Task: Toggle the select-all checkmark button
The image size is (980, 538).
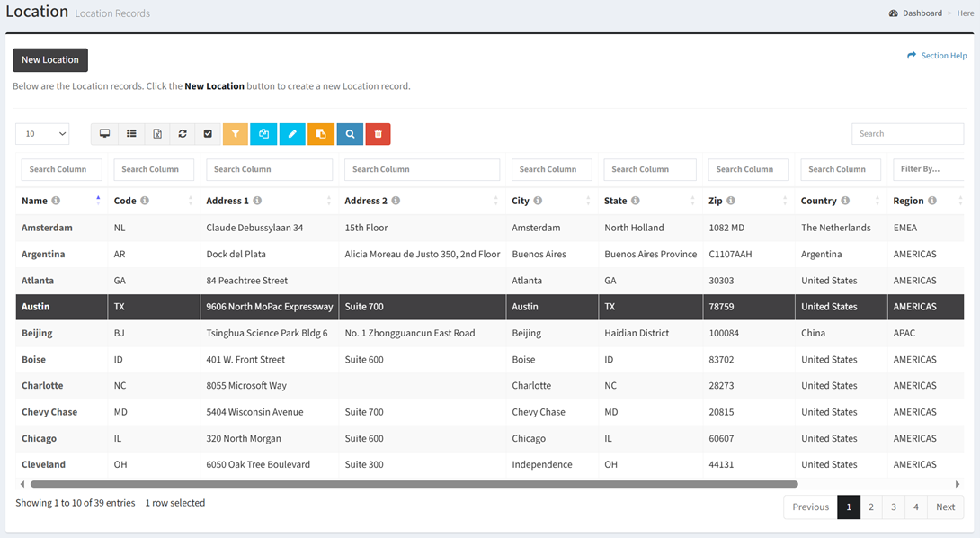Action: 208,134
